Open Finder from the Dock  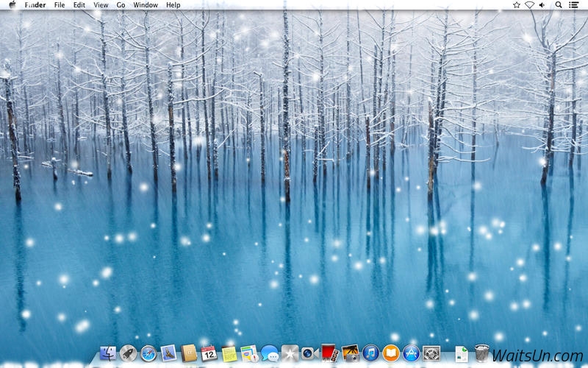[x=108, y=353]
